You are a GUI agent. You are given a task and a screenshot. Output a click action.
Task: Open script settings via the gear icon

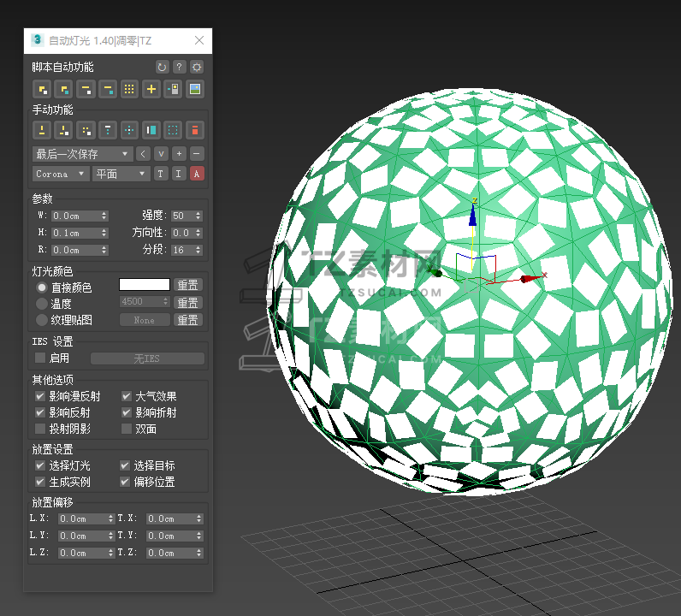click(x=196, y=67)
